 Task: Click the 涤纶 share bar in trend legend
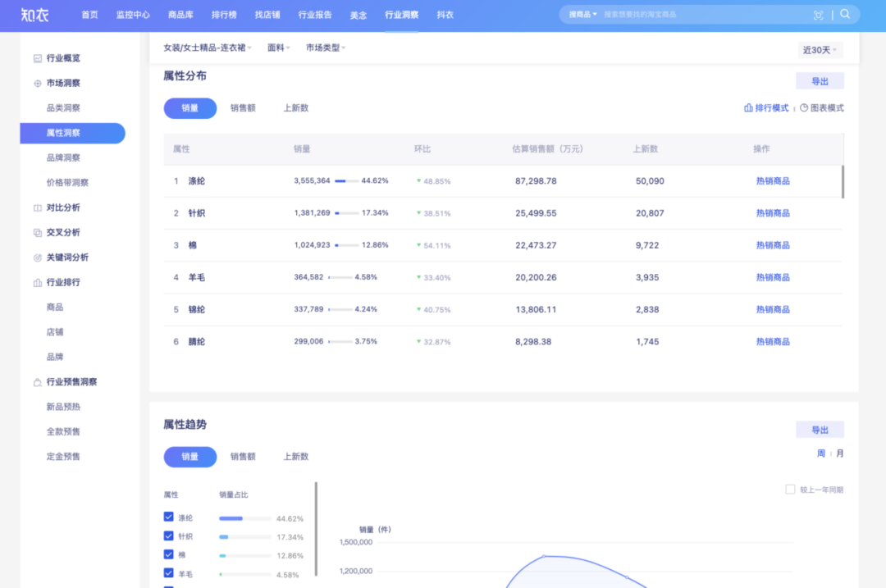(x=244, y=518)
